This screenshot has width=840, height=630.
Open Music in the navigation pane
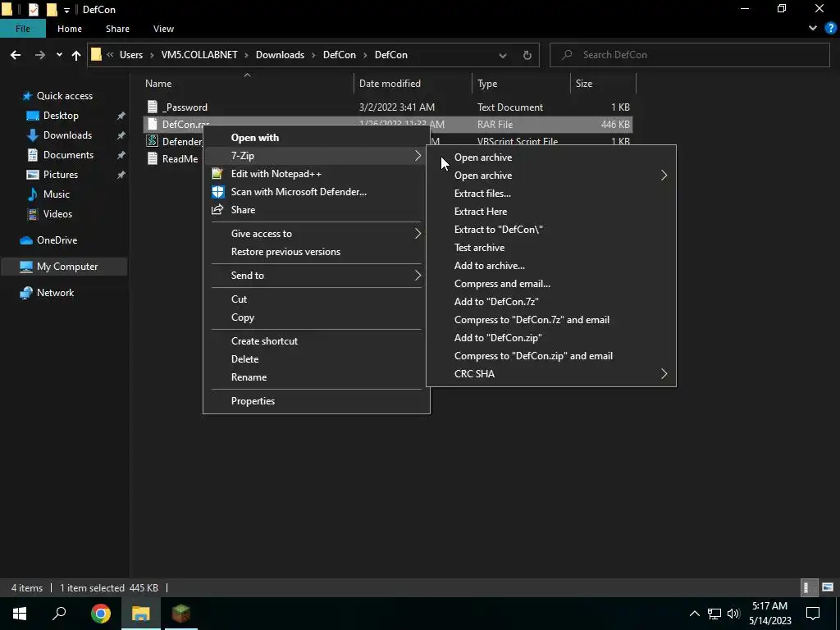click(57, 194)
